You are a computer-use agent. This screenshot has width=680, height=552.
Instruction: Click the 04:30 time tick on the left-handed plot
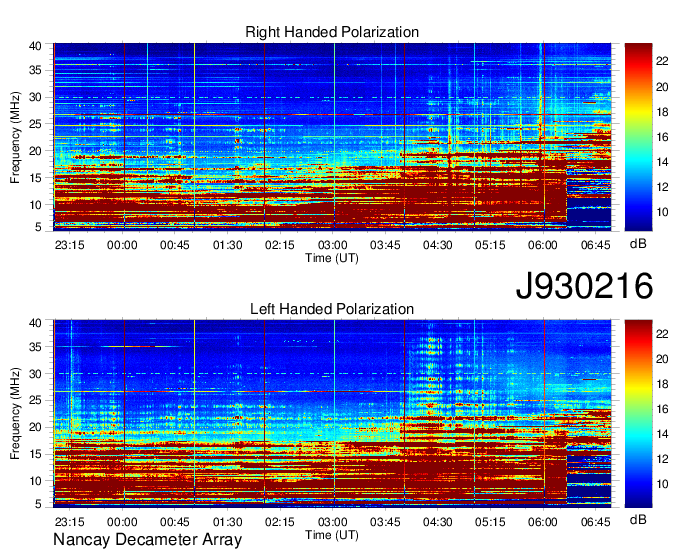tap(438, 522)
